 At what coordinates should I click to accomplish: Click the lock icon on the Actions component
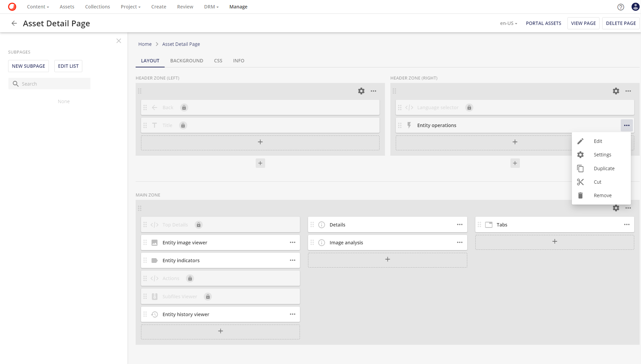pyautogui.click(x=190, y=278)
